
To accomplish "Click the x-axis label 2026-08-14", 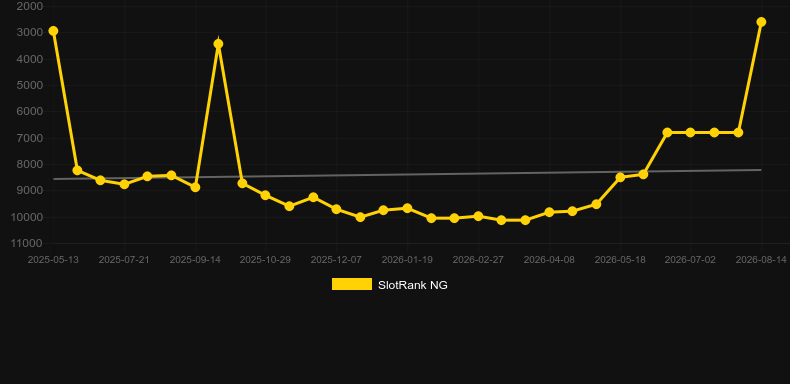I will tap(761, 260).
